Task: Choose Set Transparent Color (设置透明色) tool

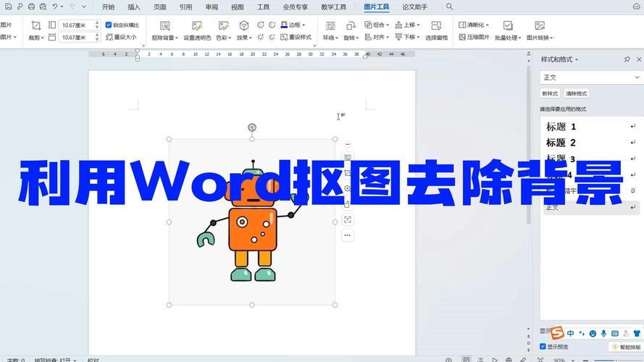Action: (x=197, y=31)
